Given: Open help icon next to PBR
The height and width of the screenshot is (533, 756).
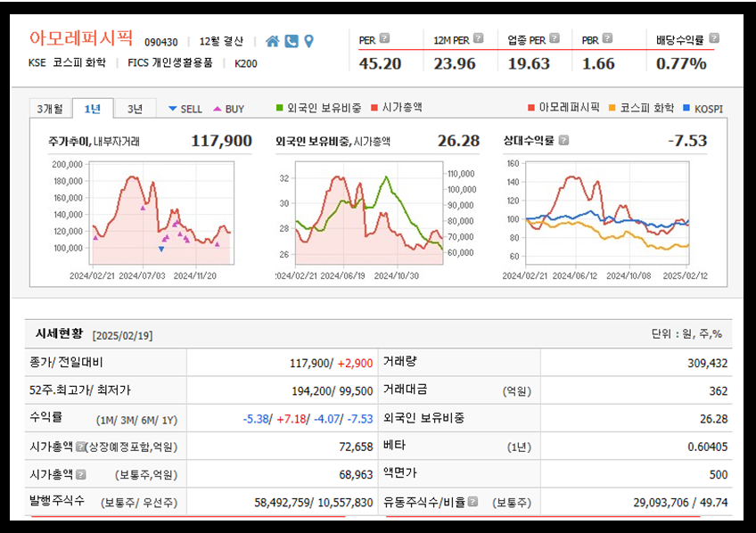Looking at the screenshot, I should coord(607,38).
